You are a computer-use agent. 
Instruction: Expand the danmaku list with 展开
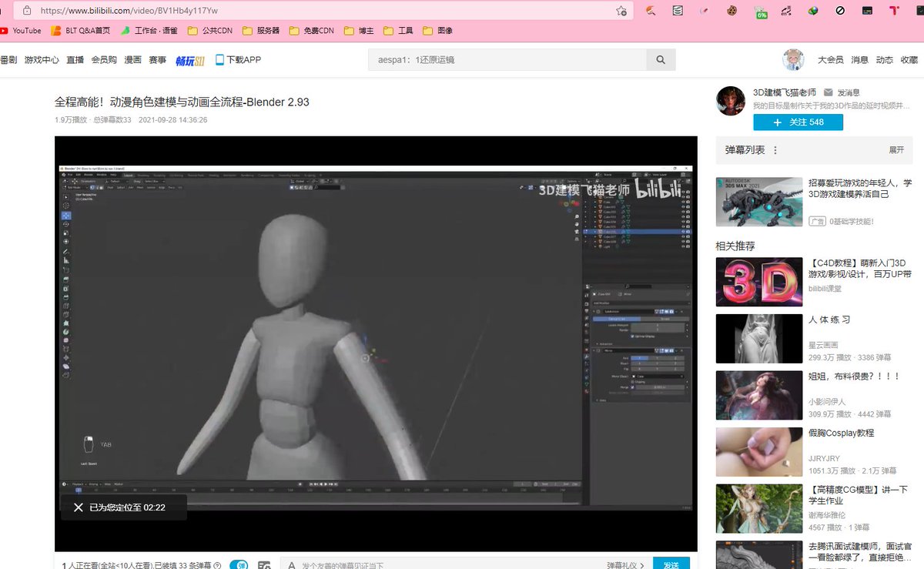[x=896, y=150]
